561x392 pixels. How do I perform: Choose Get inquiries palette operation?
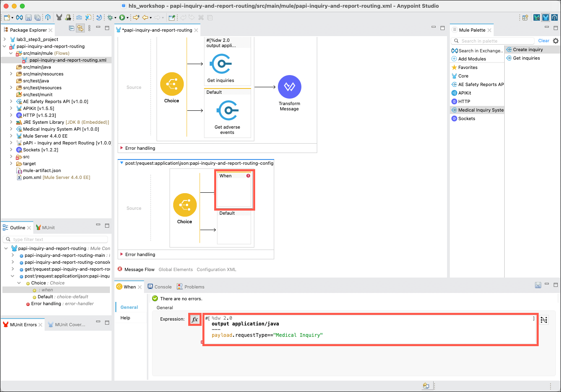(x=523, y=58)
